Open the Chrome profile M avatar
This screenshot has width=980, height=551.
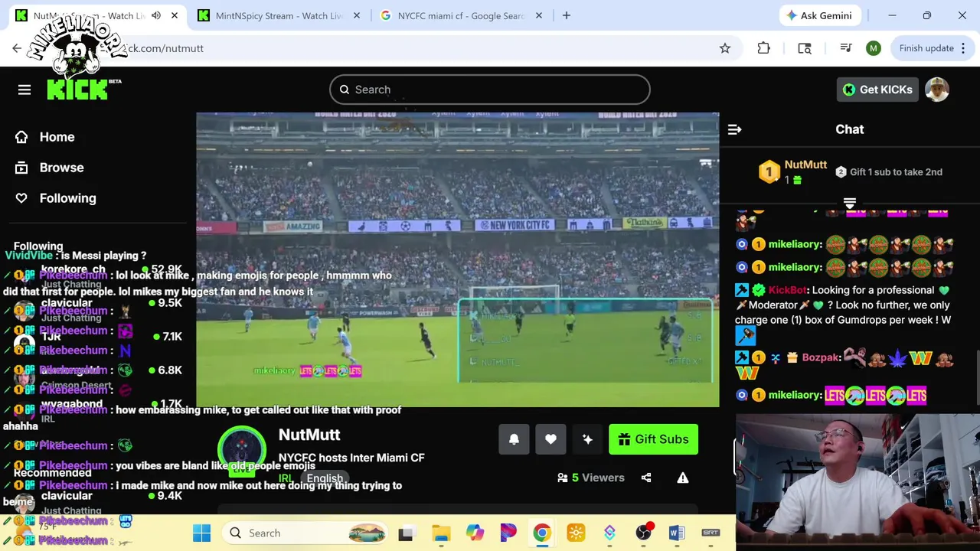click(x=874, y=48)
